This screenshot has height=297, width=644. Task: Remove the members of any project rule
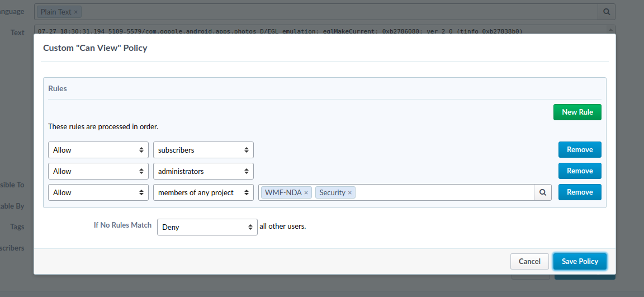(x=580, y=192)
